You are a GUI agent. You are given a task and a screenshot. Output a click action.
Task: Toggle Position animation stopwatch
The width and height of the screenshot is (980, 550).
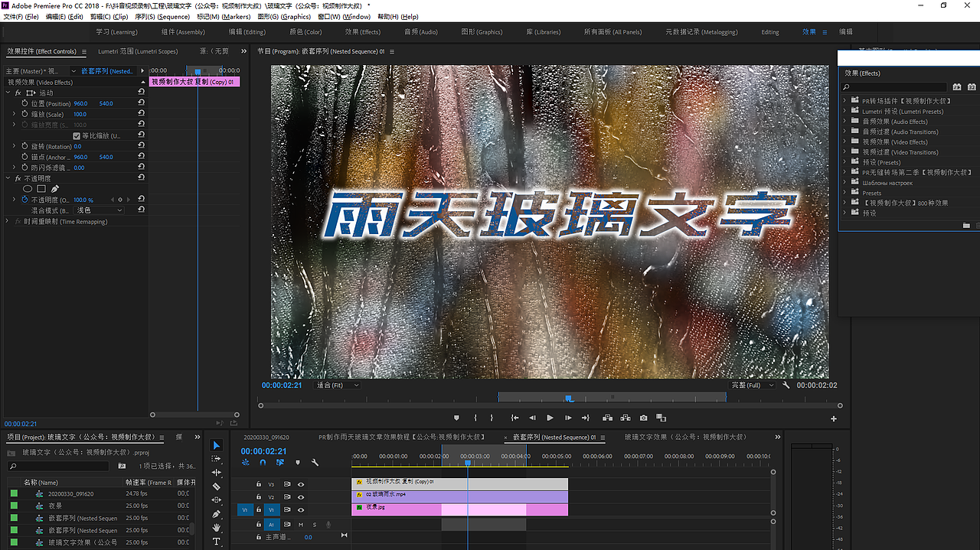24,103
